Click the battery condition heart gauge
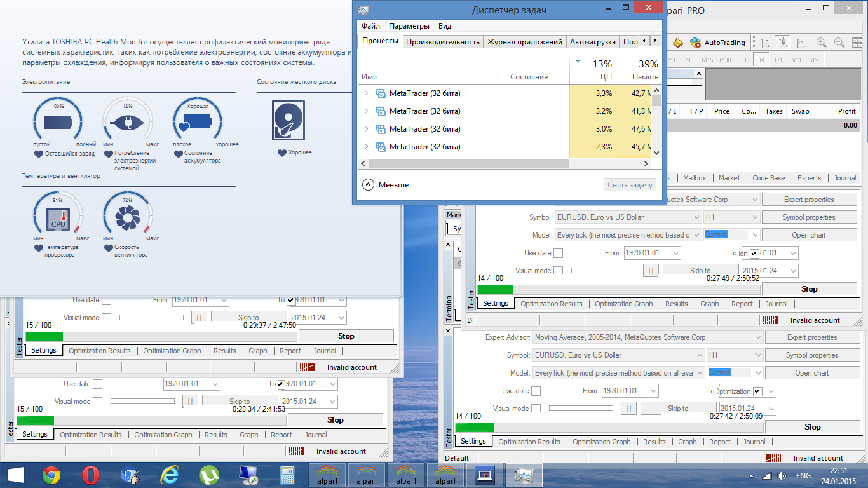Image resolution: width=868 pixels, height=488 pixels. [x=197, y=122]
